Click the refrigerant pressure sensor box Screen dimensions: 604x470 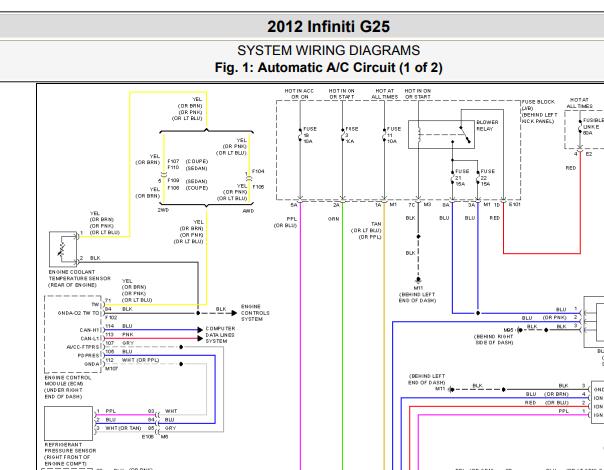pyautogui.click(x=69, y=423)
